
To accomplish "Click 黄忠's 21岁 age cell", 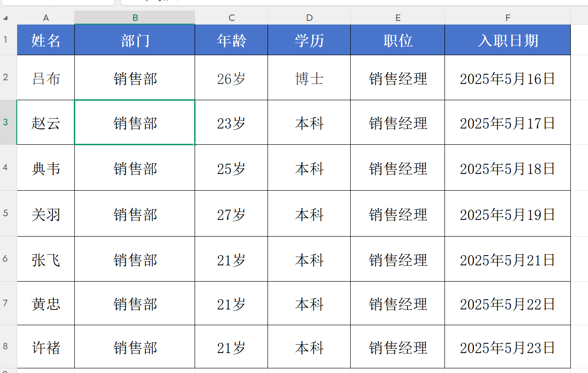I will 231,303.
